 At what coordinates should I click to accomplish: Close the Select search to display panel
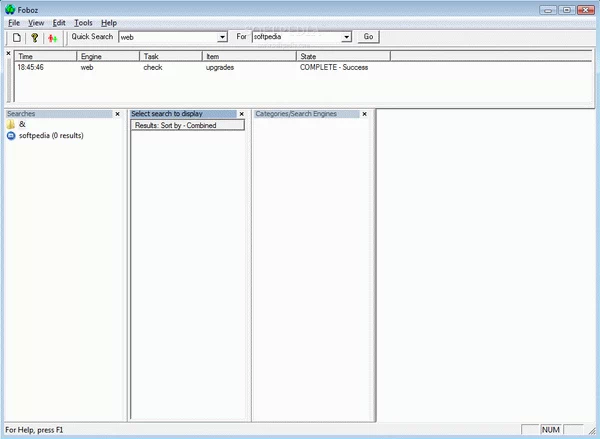pos(241,114)
